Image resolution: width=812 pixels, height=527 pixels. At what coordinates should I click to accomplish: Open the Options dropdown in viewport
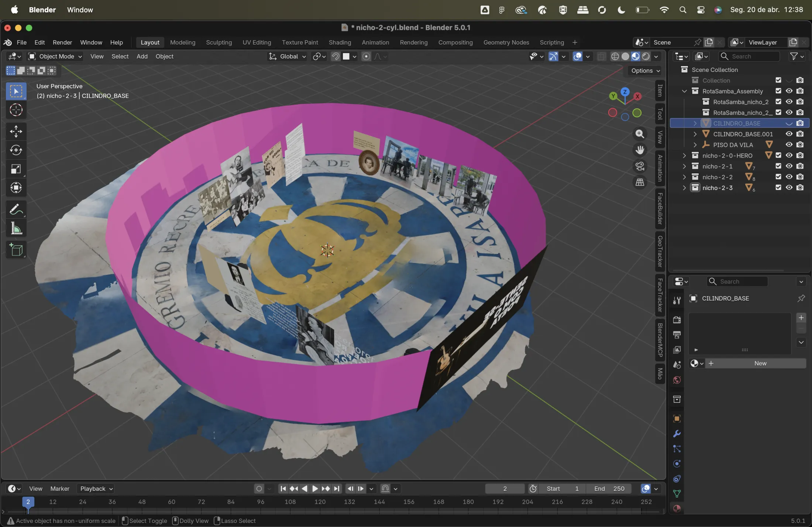pos(645,71)
